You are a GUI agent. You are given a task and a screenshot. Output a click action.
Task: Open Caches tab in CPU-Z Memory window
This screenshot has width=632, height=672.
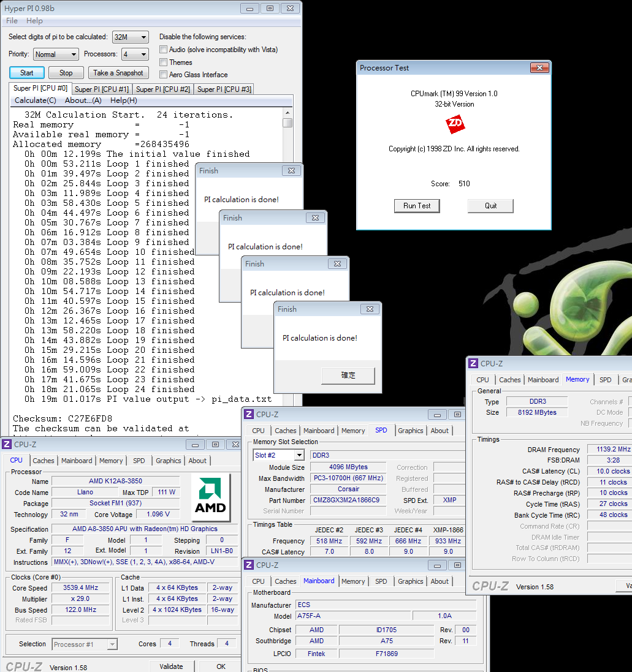pyautogui.click(x=510, y=380)
